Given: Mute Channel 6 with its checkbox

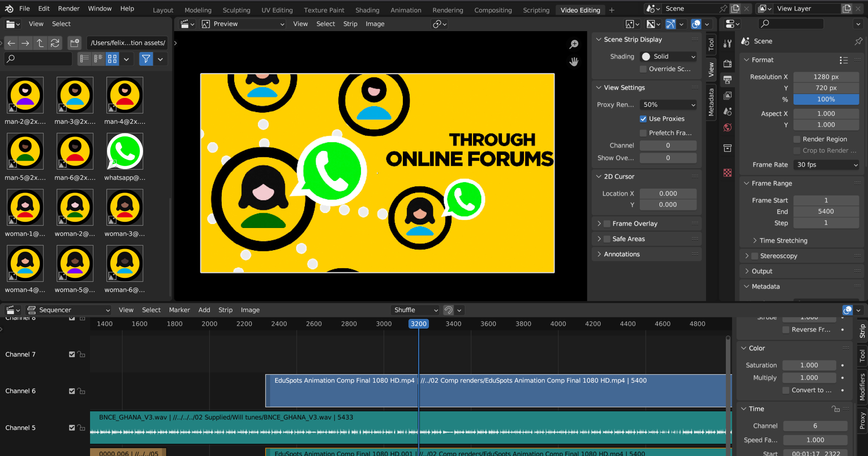Looking at the screenshot, I should 72,391.
